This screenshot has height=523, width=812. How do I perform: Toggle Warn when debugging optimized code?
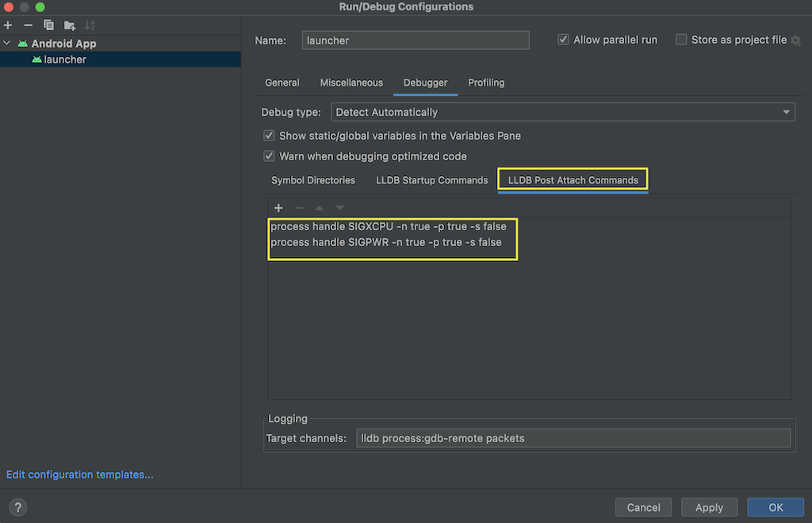click(269, 156)
